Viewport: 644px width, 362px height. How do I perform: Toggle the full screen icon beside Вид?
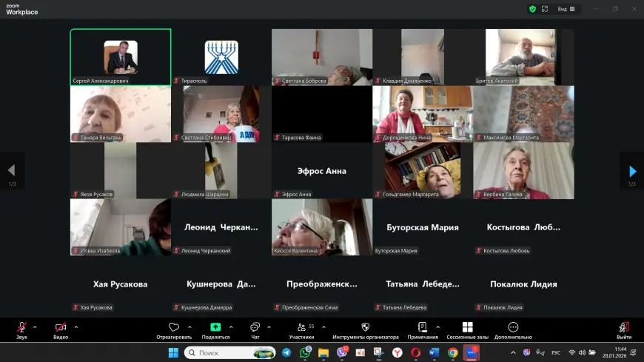point(545,9)
